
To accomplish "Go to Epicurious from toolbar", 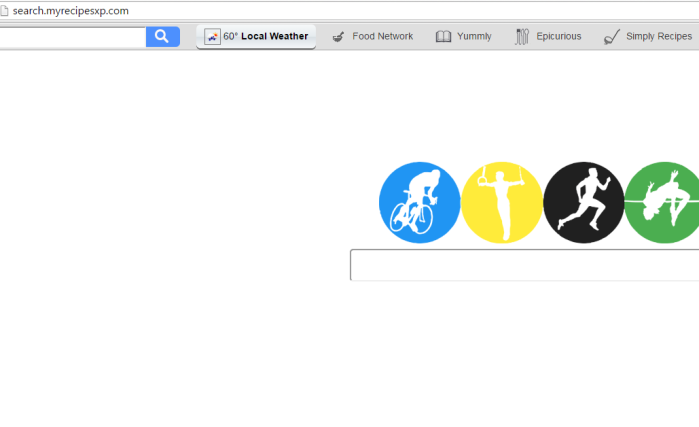I will pos(548,37).
